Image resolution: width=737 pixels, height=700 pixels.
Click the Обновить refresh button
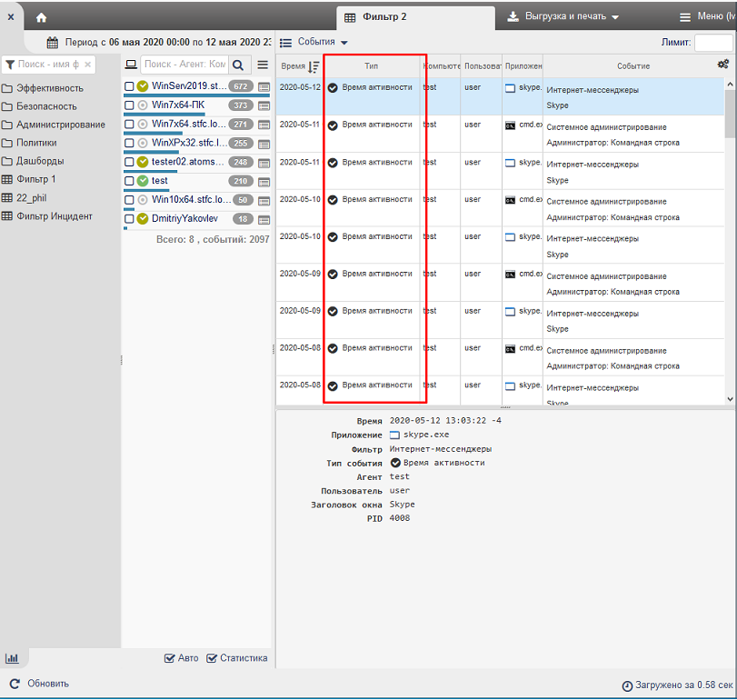click(x=39, y=684)
